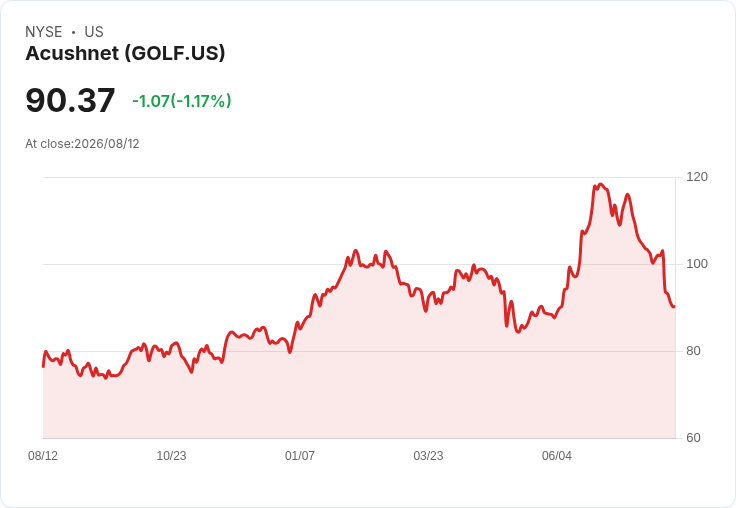736x508 pixels.
Task: Select the 08/12 date axis label
Action: (x=43, y=455)
